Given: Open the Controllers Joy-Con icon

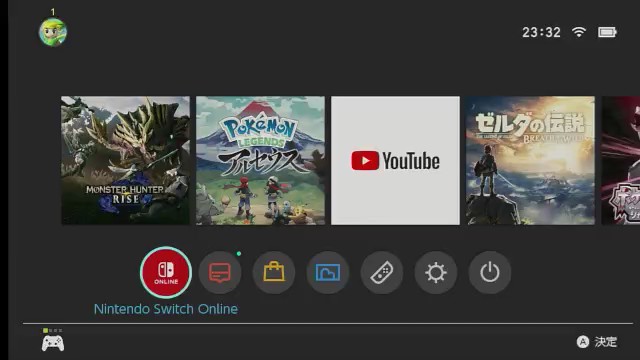Looking at the screenshot, I should tap(382, 272).
